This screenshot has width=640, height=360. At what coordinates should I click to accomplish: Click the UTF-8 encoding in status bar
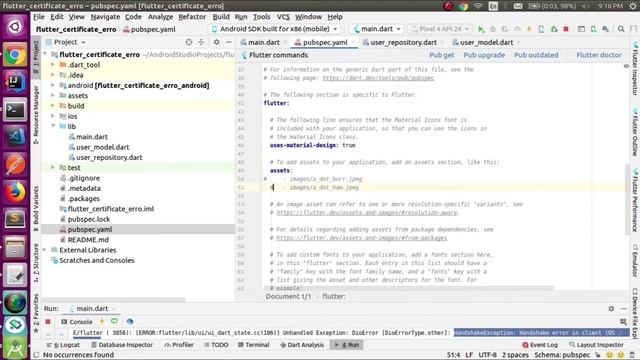click(487, 355)
